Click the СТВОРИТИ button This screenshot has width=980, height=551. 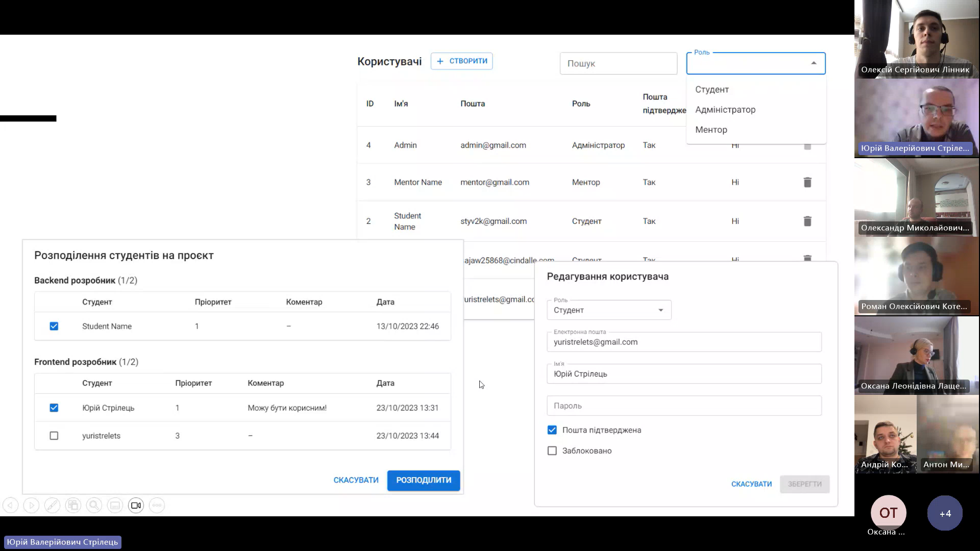coord(461,61)
